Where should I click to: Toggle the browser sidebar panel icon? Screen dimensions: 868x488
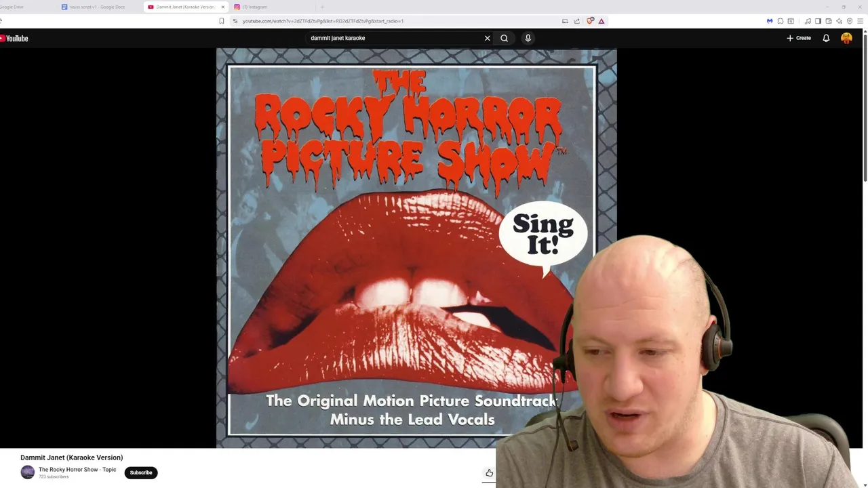tap(818, 21)
